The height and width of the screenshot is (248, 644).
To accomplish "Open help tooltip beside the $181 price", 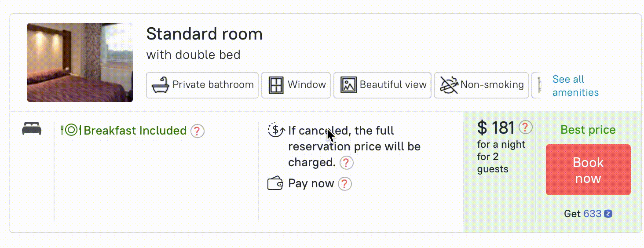I will click(x=526, y=128).
